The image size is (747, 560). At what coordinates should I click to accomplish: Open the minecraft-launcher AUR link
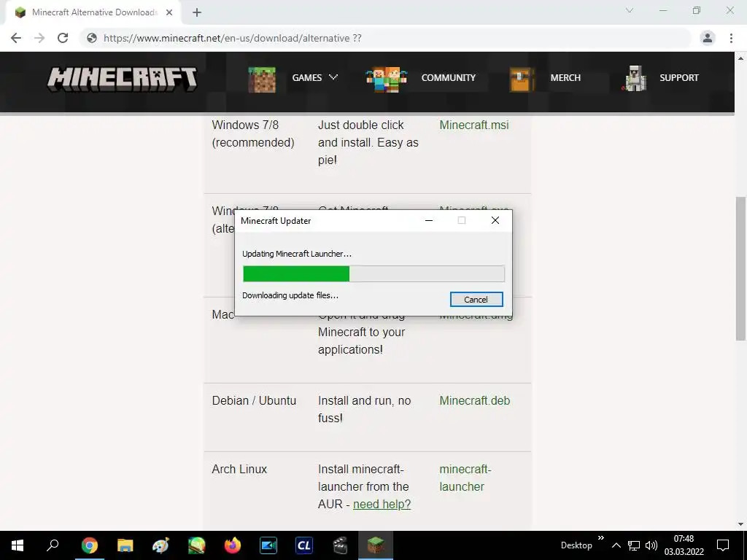[465, 478]
